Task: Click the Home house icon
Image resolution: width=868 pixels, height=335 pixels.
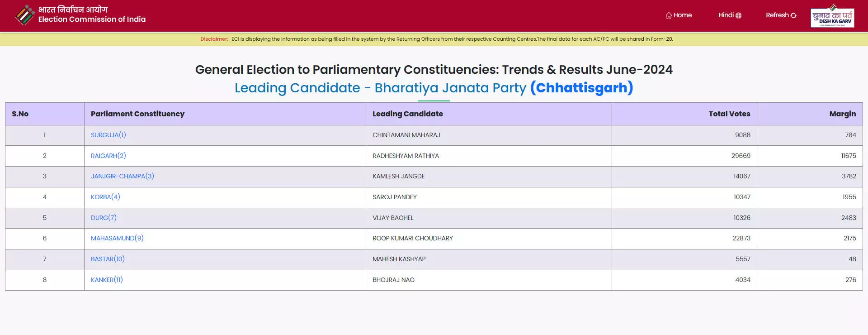Action: [x=669, y=15]
